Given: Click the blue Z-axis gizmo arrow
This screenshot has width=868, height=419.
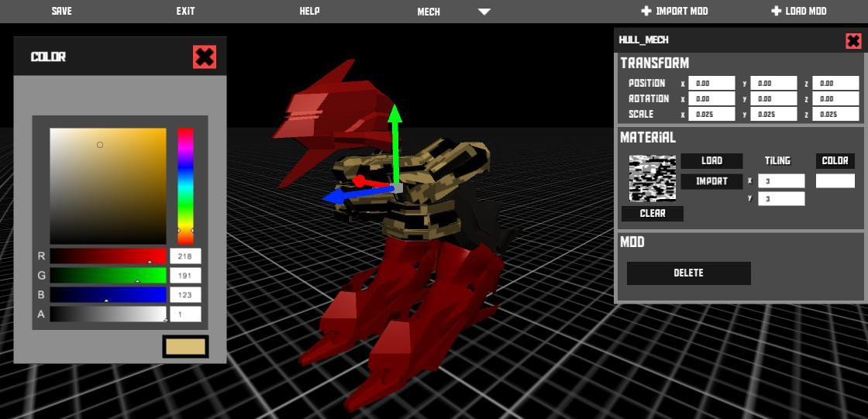Looking at the screenshot, I should pos(335,196).
